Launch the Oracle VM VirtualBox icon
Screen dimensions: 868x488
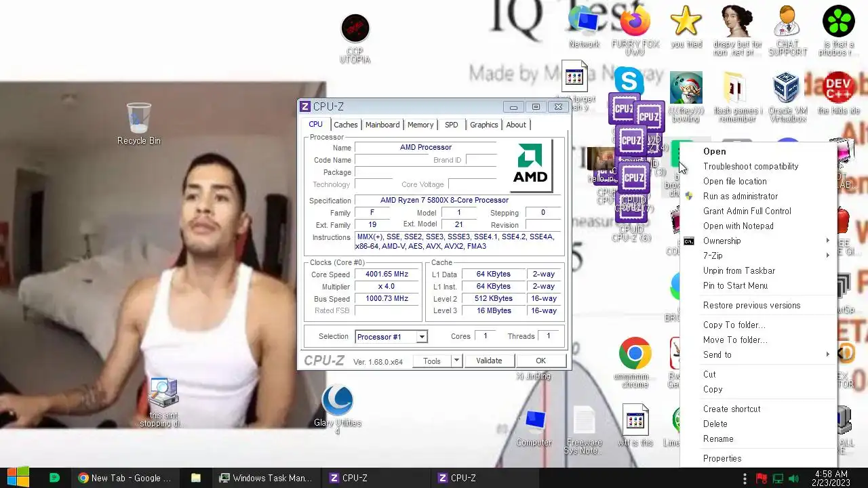787,97
